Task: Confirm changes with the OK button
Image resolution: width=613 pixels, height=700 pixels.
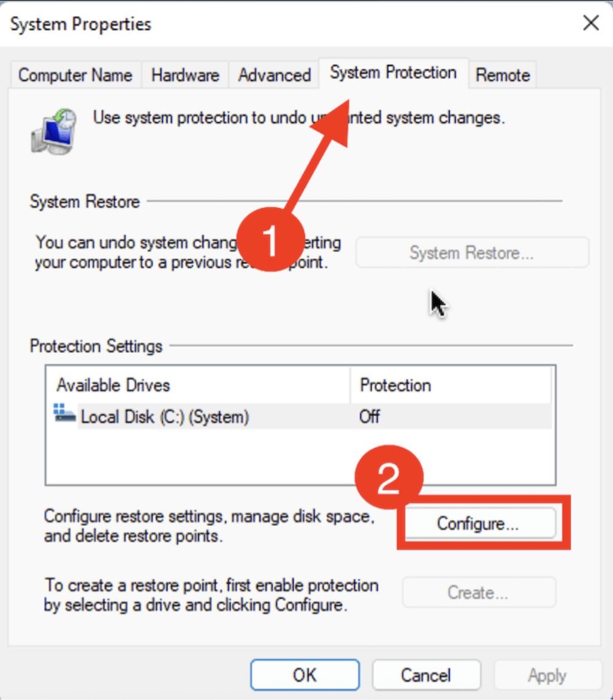Action: (x=305, y=674)
